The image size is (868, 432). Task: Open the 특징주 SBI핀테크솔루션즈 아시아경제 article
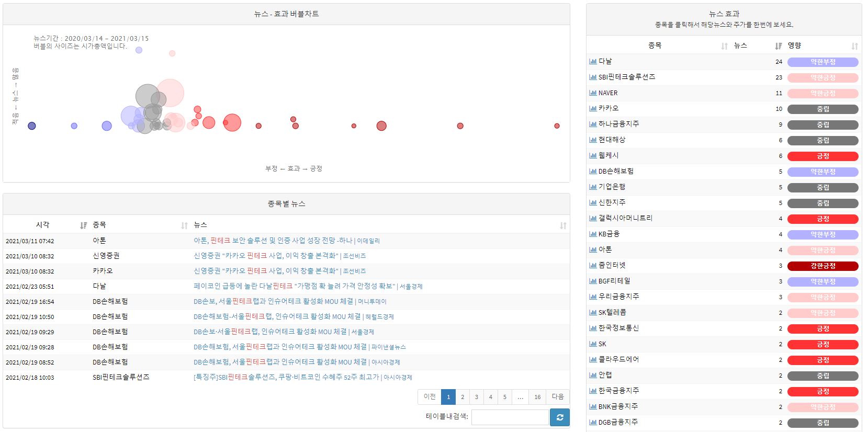click(x=303, y=377)
